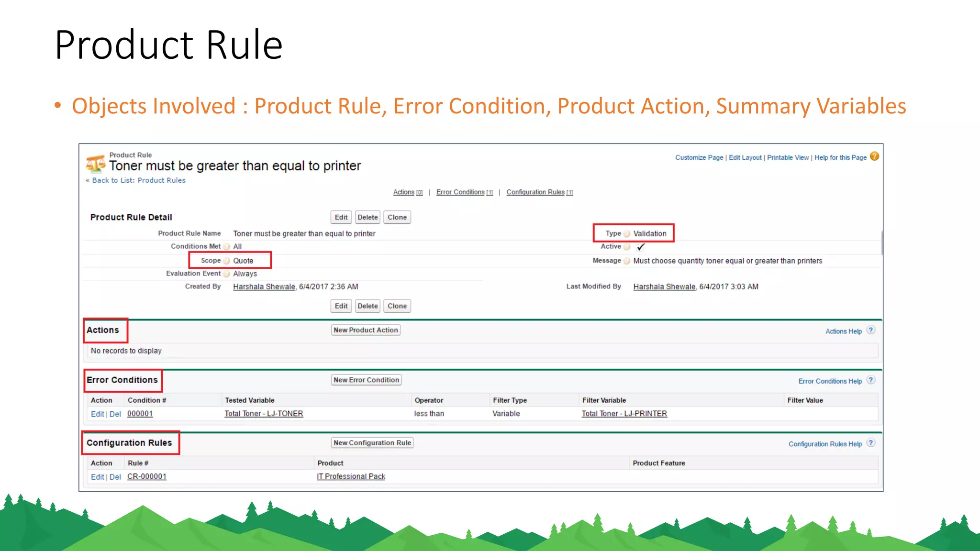Open Actions Help link
Image resolution: width=980 pixels, height=551 pixels.
[843, 331]
